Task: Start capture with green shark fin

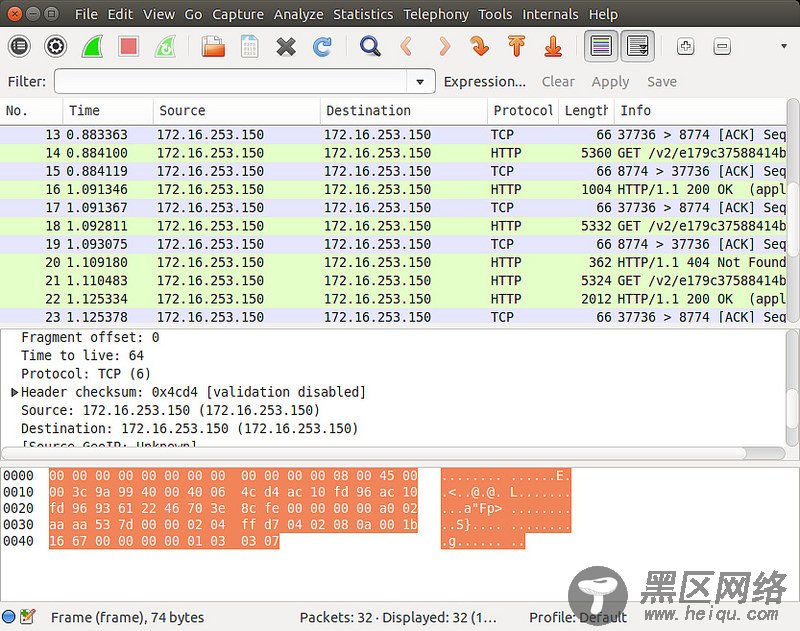Action: click(x=92, y=46)
